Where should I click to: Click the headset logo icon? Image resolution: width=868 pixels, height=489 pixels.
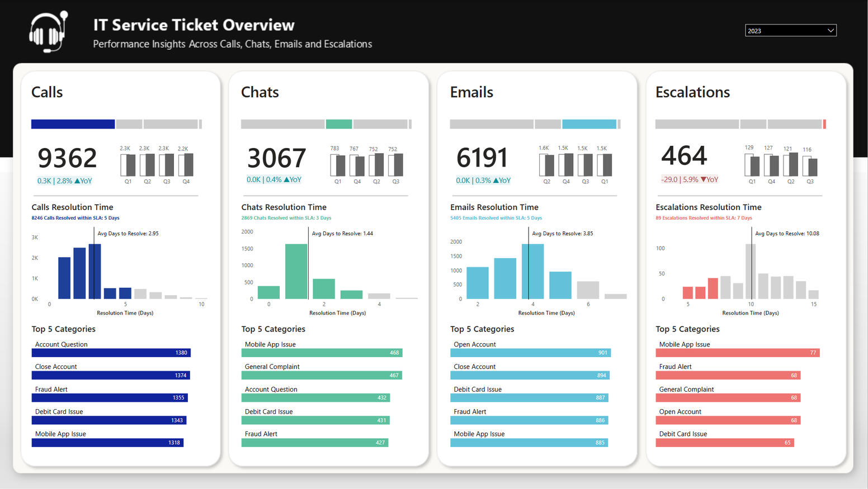[49, 32]
